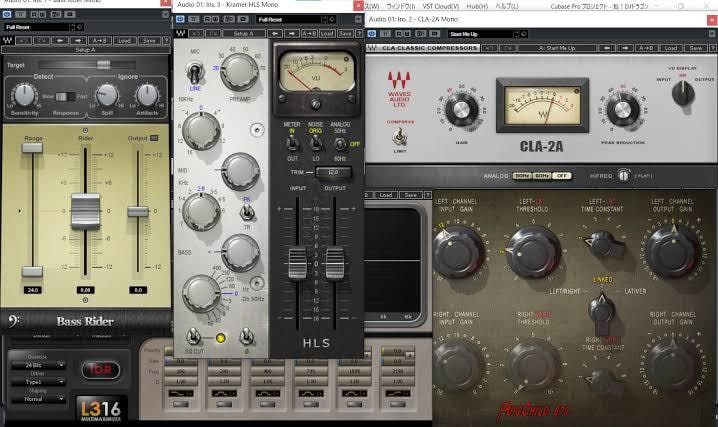Open the Hub(H) menu in Cubase
Image resolution: width=718 pixels, height=427 pixels.
click(x=477, y=6)
